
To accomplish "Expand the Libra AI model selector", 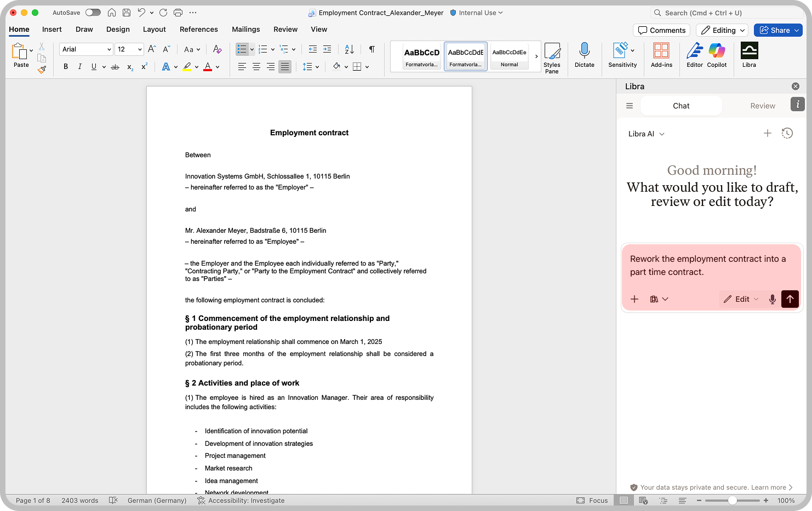I will (x=646, y=133).
